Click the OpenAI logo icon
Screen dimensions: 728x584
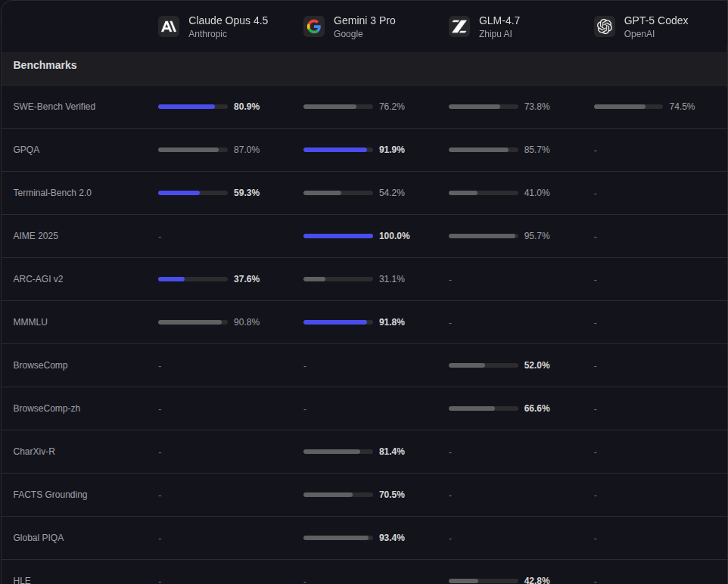(605, 26)
